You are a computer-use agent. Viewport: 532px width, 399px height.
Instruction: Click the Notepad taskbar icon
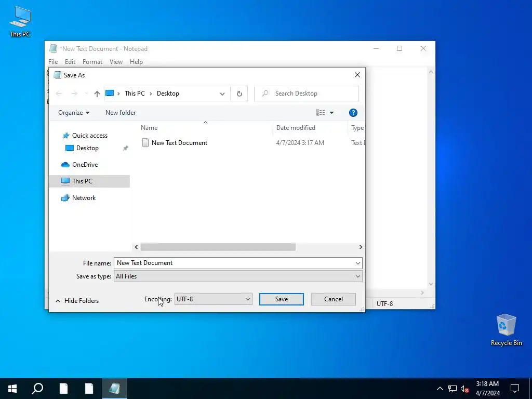coord(114,389)
